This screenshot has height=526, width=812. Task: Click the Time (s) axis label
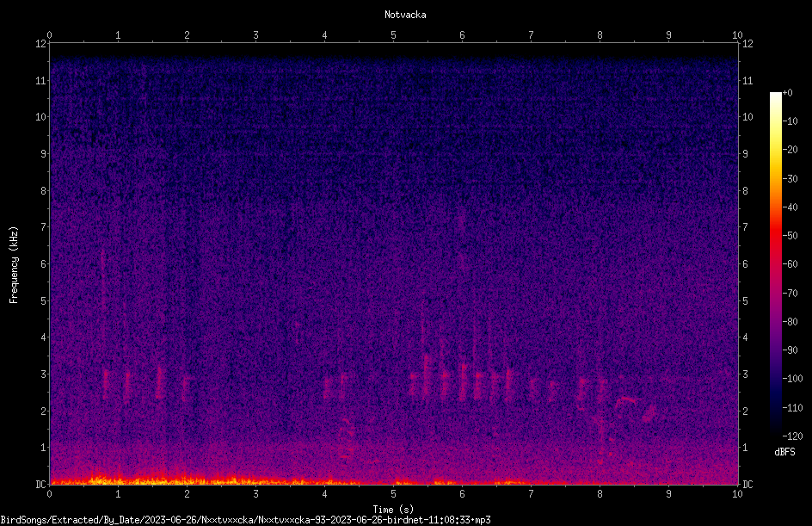pos(393,510)
